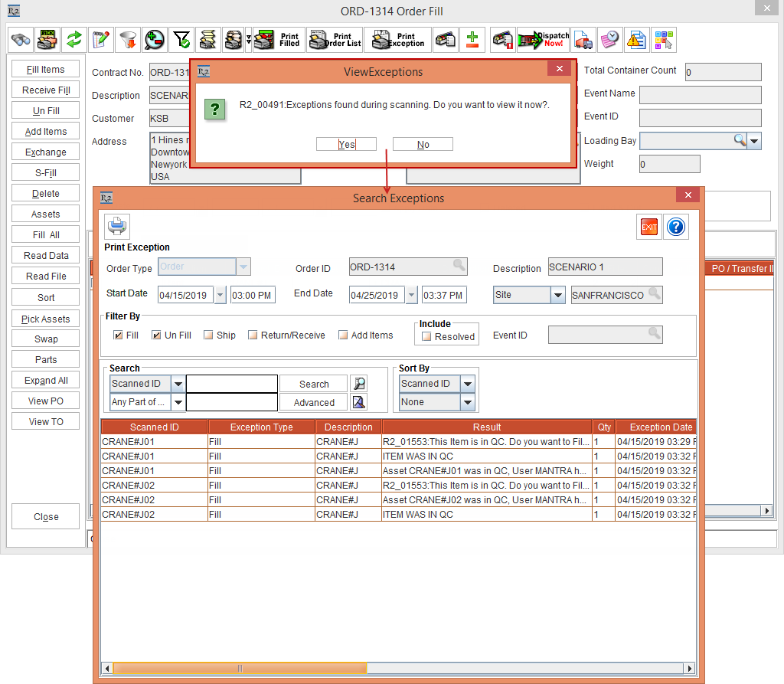The image size is (784, 684).
Task: Click the horizontal scrollbar thumb at bottom
Action: tap(240, 668)
